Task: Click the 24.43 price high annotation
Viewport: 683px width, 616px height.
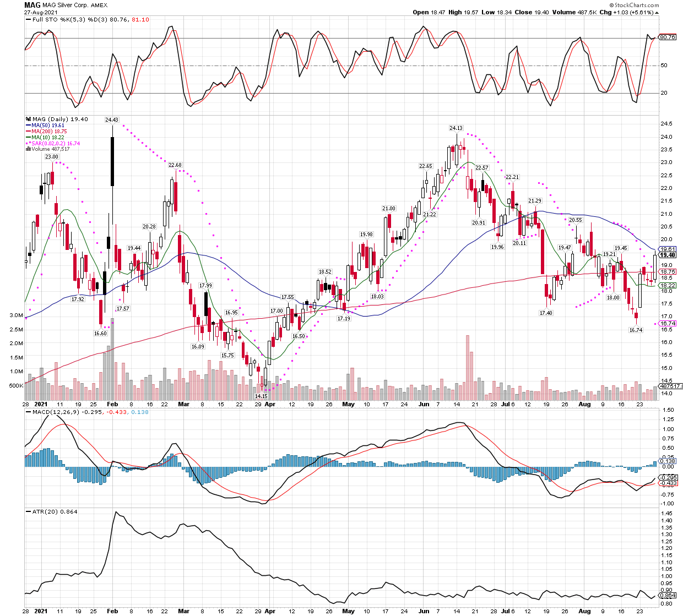Action: 112,119
